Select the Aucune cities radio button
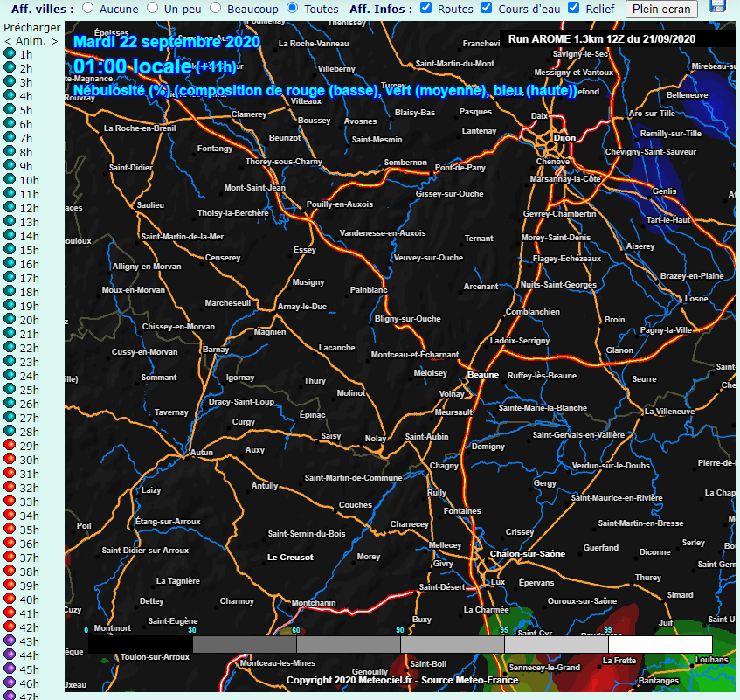The width and height of the screenshot is (740, 700). point(88,8)
